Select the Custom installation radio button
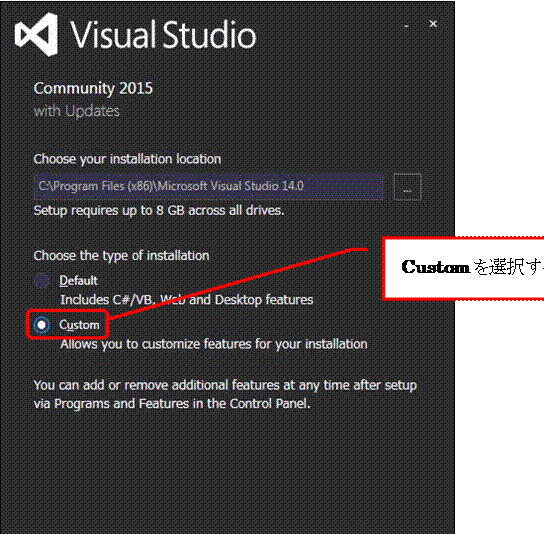This screenshot has width=544, height=534. point(42,325)
